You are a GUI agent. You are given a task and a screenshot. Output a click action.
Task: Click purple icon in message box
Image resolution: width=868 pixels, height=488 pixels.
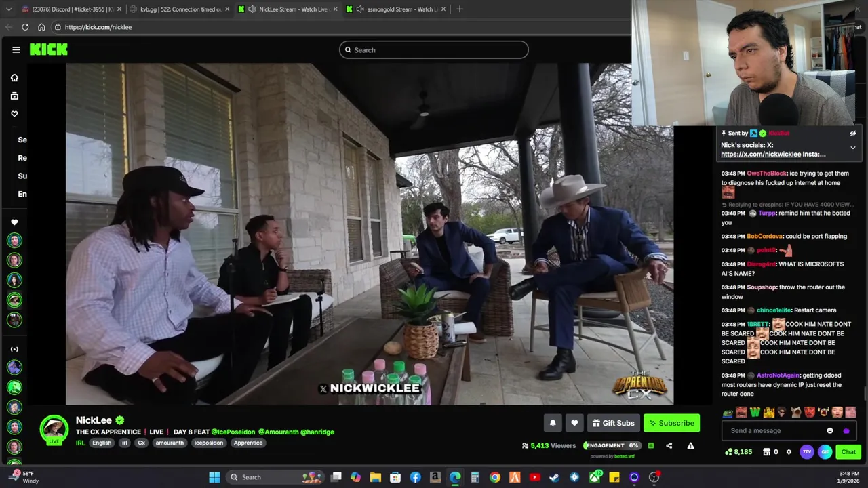click(x=846, y=430)
